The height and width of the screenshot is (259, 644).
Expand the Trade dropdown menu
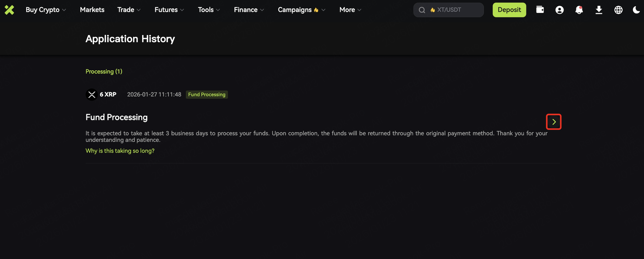click(x=129, y=10)
